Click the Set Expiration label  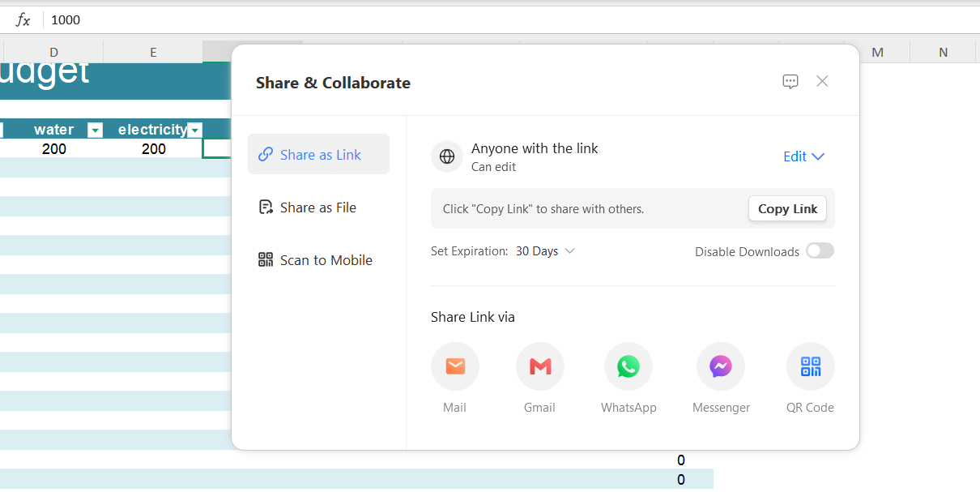(470, 251)
